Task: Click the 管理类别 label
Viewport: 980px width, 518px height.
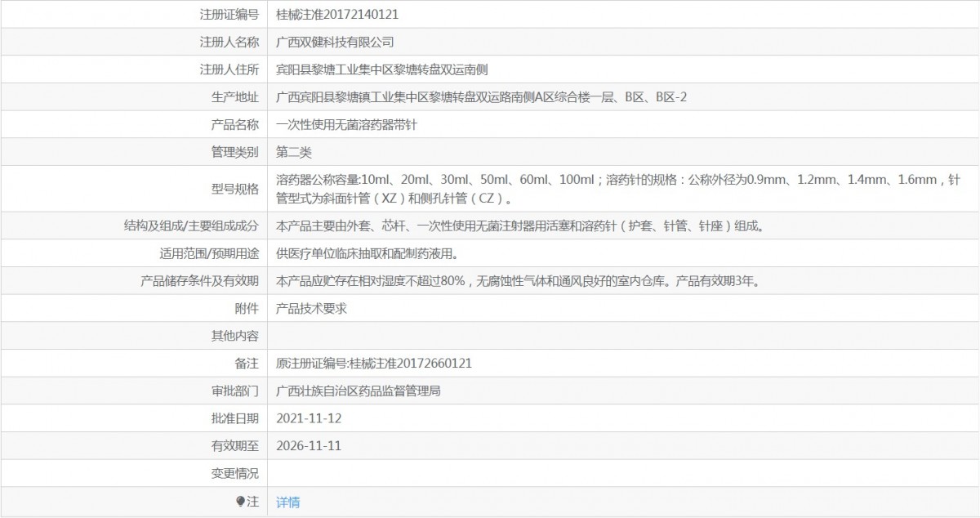Action: pos(235,152)
